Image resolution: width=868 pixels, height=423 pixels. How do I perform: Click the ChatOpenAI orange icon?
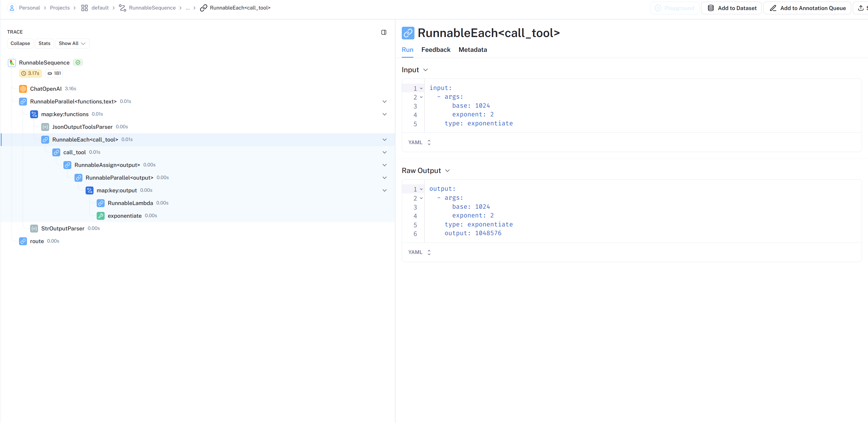23,89
